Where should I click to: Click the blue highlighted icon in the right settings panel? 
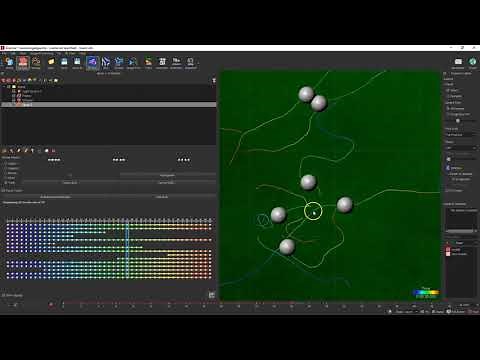(448, 168)
